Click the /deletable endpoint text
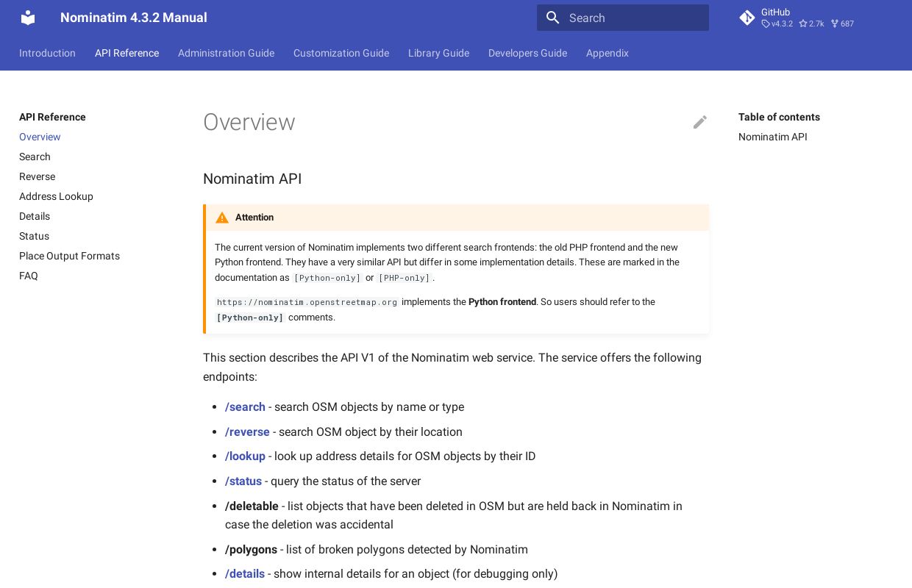The width and height of the screenshot is (912, 588). 252,506
